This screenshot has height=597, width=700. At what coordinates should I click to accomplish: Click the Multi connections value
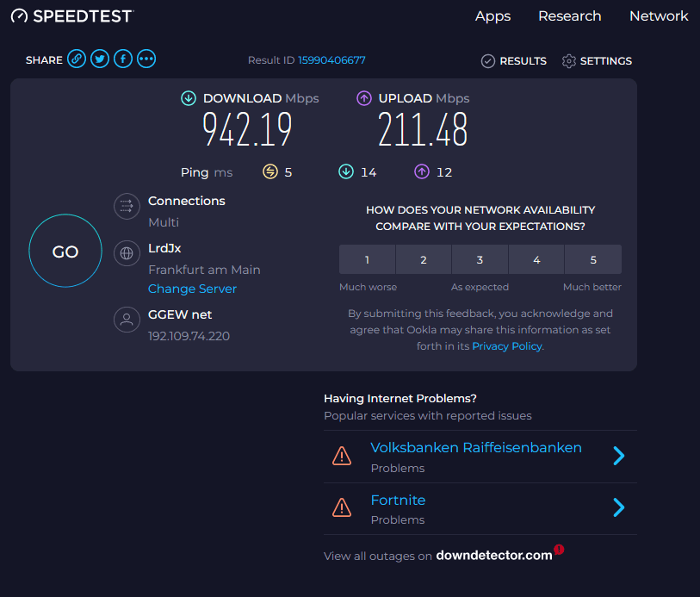(x=164, y=222)
